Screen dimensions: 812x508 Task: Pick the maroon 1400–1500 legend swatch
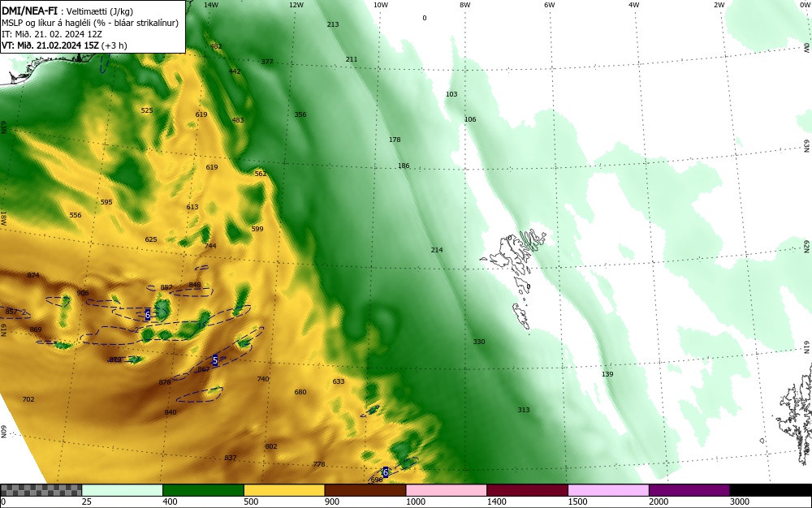[x=527, y=490]
